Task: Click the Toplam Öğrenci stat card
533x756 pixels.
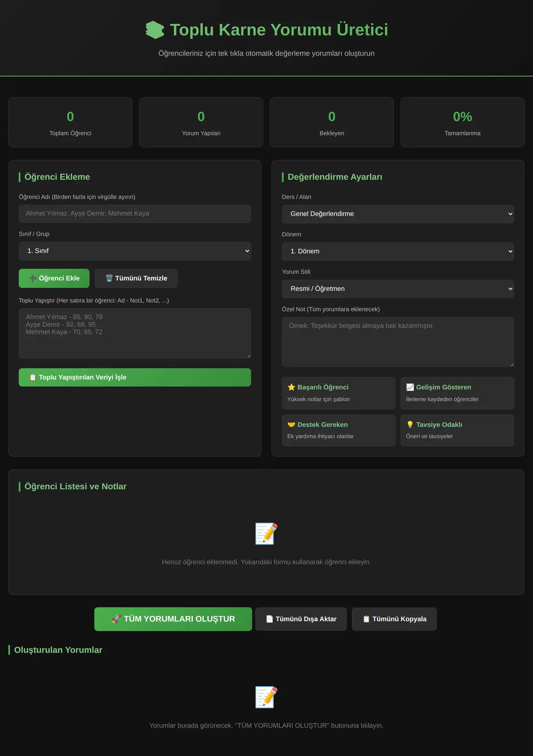Action: pyautogui.click(x=70, y=123)
